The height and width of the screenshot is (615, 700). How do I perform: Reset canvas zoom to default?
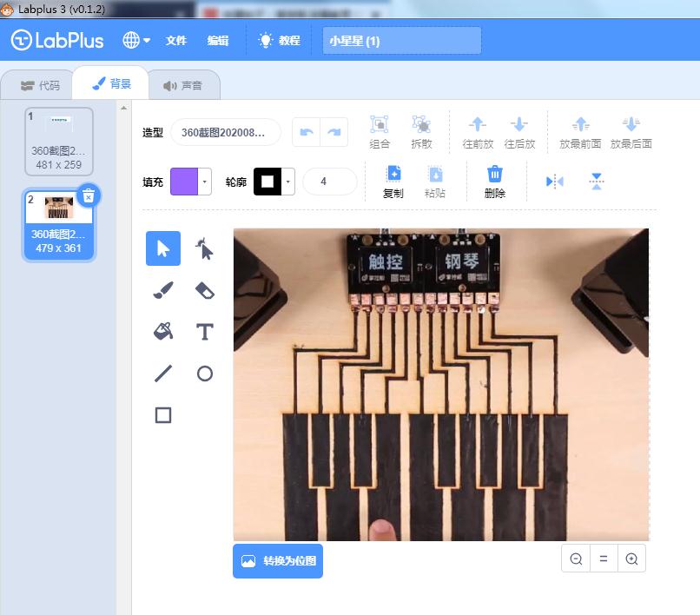click(x=604, y=559)
